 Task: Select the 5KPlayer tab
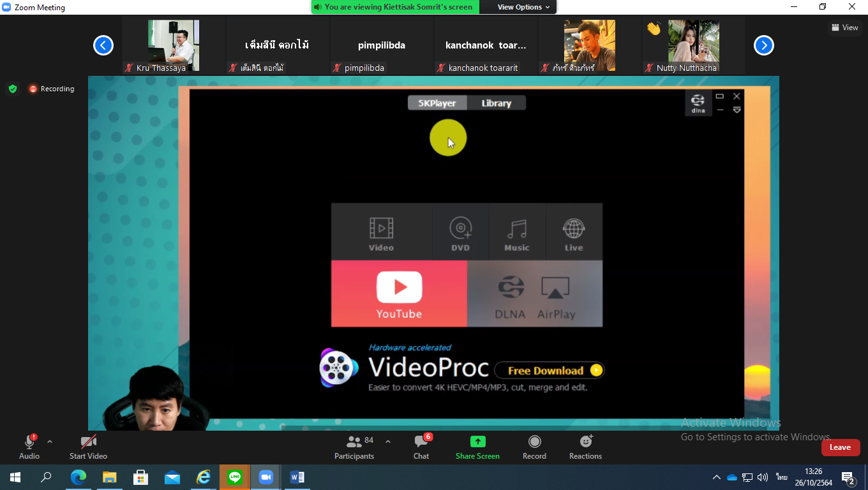[437, 103]
